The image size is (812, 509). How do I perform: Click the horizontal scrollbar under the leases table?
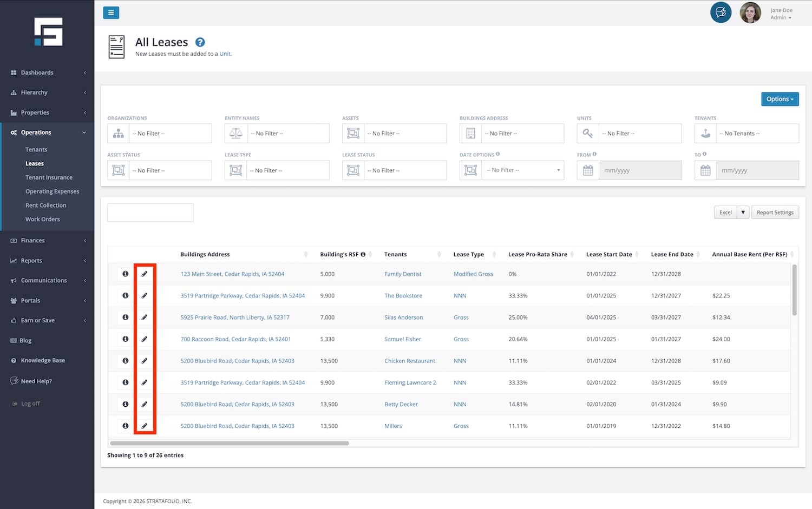tap(230, 444)
